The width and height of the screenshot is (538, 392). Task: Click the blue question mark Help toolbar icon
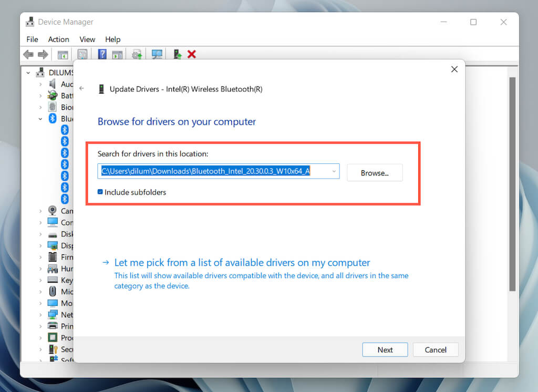(x=102, y=54)
